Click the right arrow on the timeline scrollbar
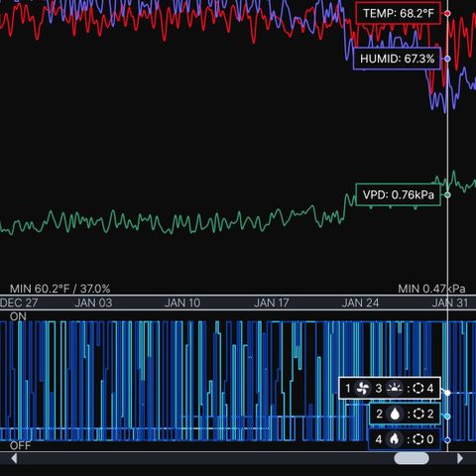The image size is (476, 476). (460, 458)
